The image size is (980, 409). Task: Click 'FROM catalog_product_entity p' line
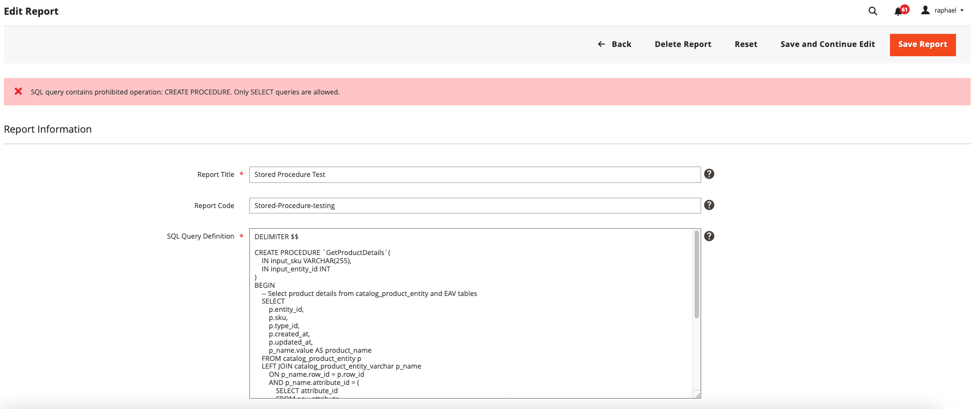311,359
